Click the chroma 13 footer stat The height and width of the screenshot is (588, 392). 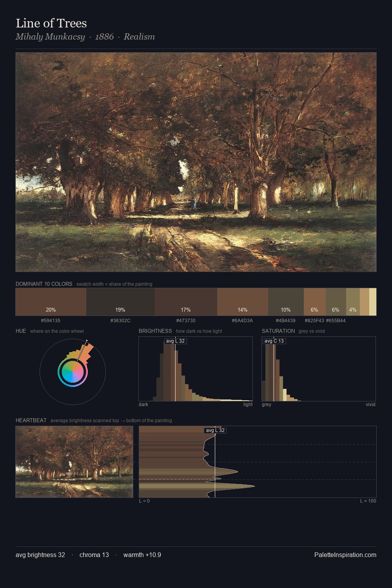94,555
